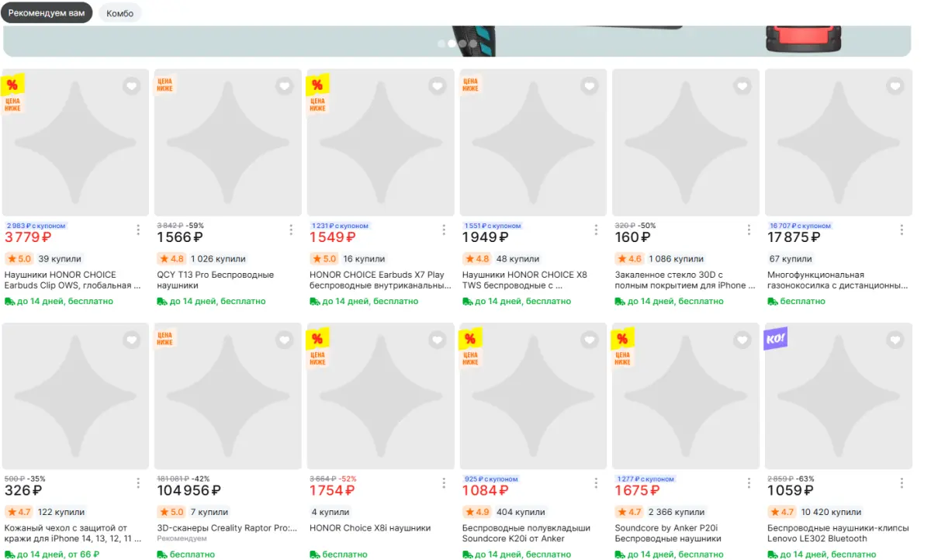The image size is (931, 560).
Task: Favorite HONOR CHOICE Earbuds Clip OWS heart
Action: click(x=132, y=86)
